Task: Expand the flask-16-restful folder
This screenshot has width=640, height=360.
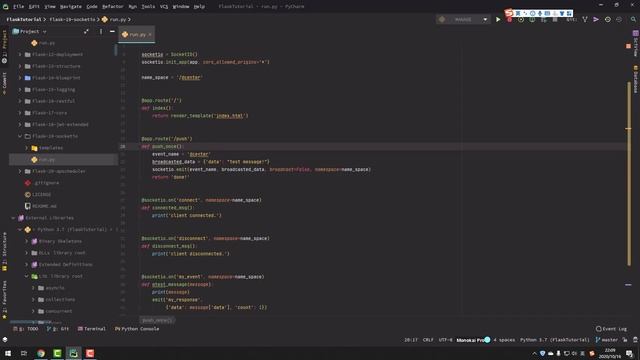Action: coord(20,101)
